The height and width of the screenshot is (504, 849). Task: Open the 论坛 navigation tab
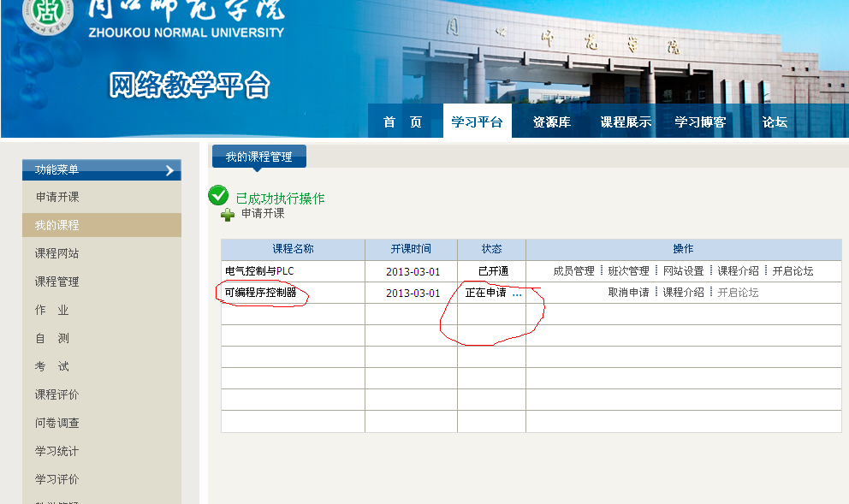(775, 122)
